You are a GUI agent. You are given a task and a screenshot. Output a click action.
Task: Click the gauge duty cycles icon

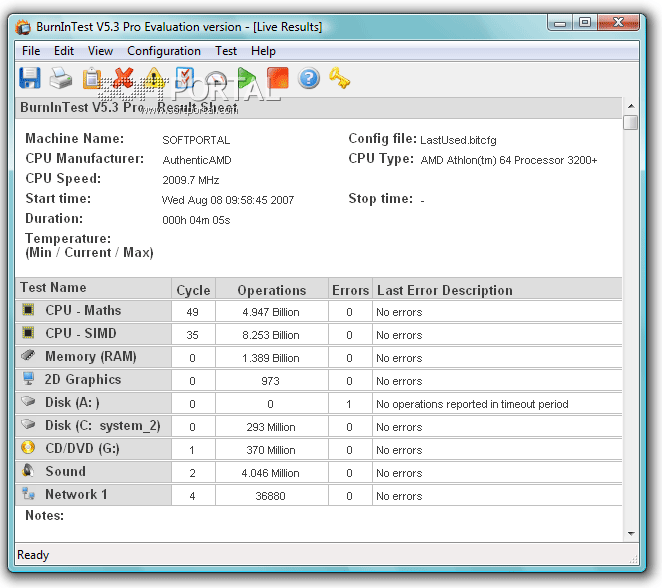216,79
